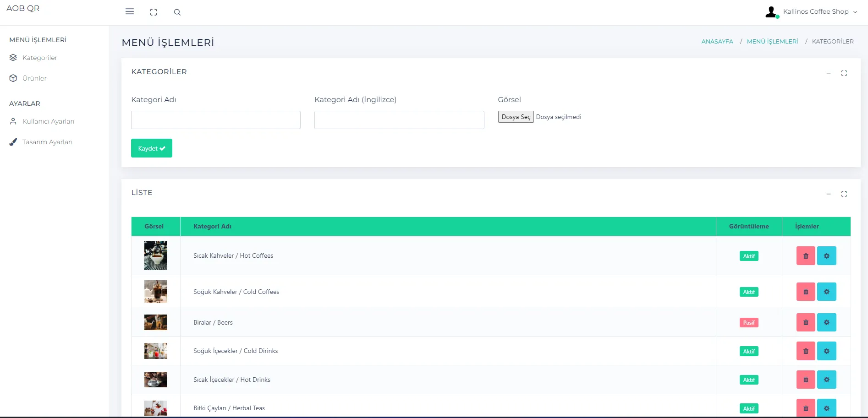
Task: Delete the Sıcak Kahveler category
Action: 805,256
